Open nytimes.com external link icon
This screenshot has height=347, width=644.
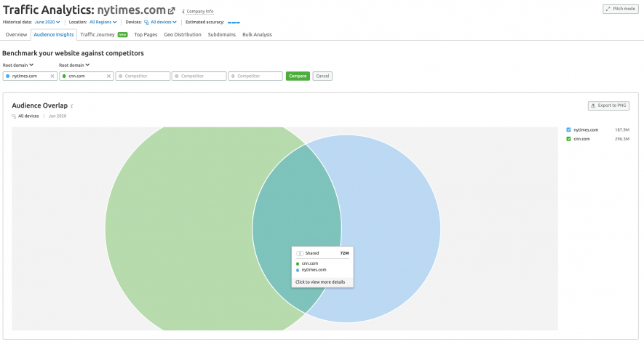(x=171, y=11)
